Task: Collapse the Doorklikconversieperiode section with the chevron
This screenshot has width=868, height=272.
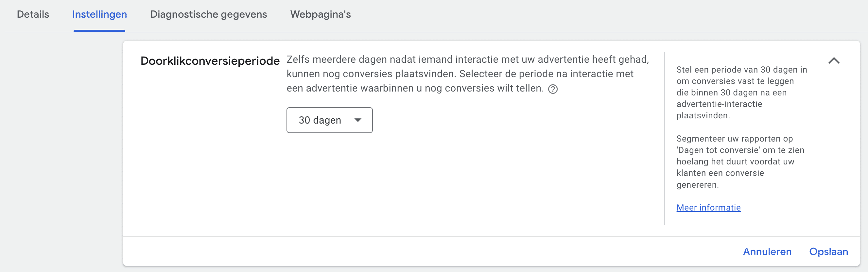Action: point(834,60)
